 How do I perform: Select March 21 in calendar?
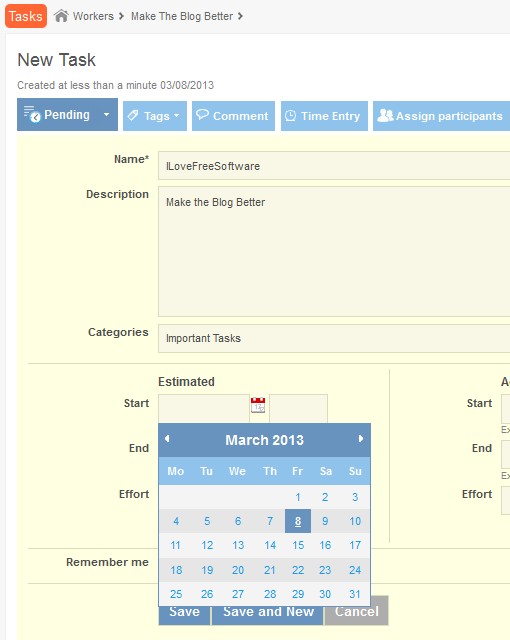pyautogui.click(x=270, y=570)
